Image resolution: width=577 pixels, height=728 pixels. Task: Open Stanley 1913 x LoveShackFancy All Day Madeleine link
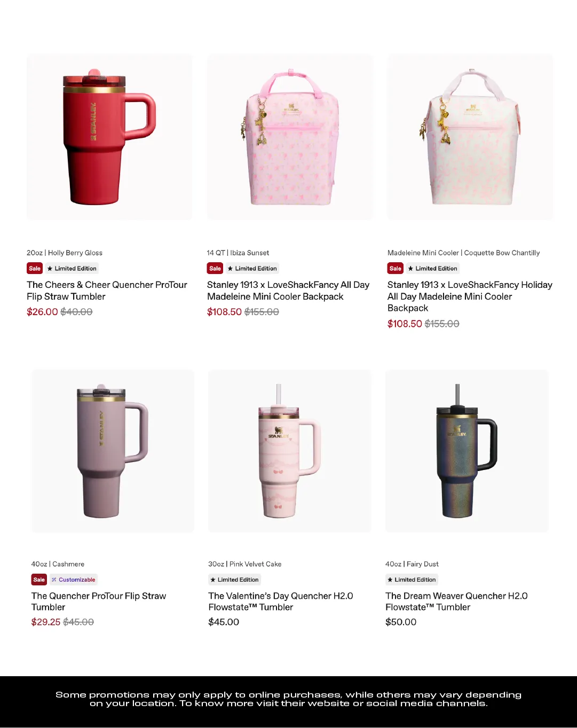pyautogui.click(x=288, y=291)
